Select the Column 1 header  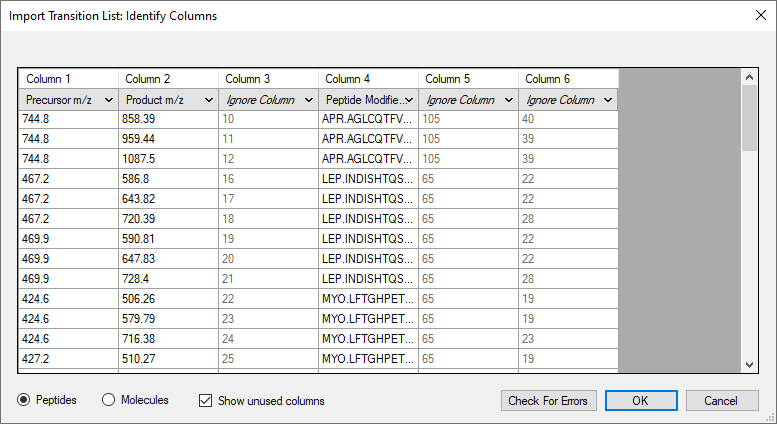[68, 79]
